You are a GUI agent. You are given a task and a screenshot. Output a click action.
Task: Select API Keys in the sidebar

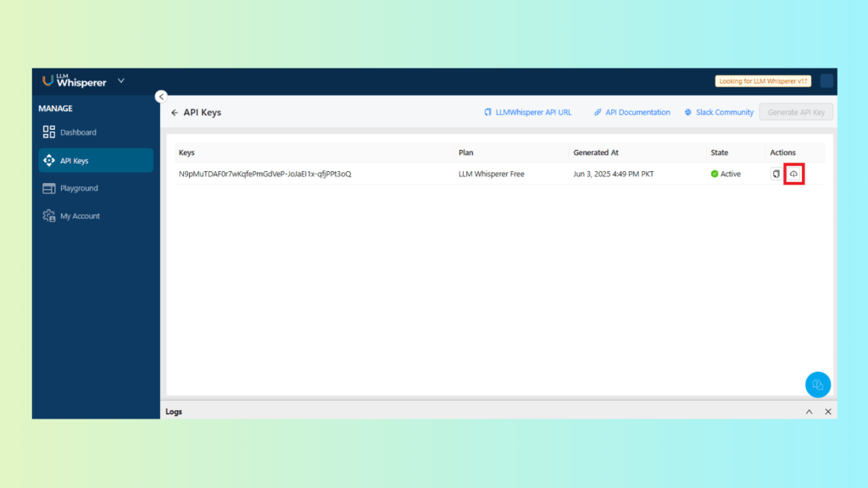click(95, 160)
